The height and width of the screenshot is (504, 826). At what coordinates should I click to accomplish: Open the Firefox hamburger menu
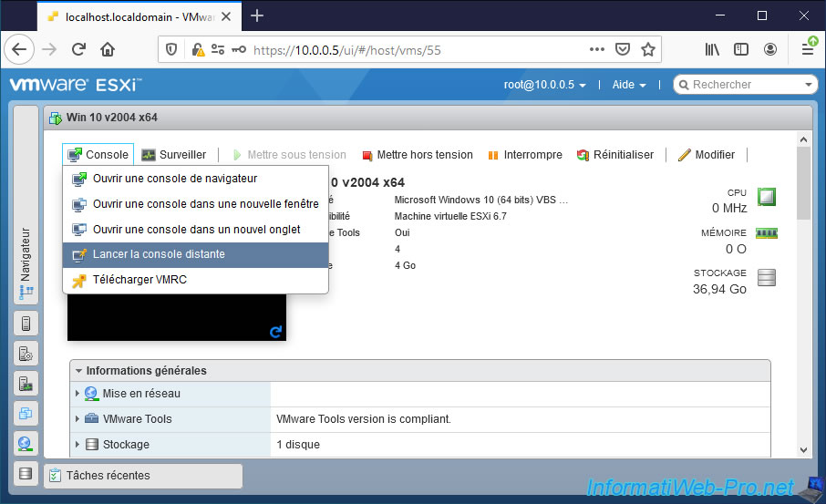point(808,49)
